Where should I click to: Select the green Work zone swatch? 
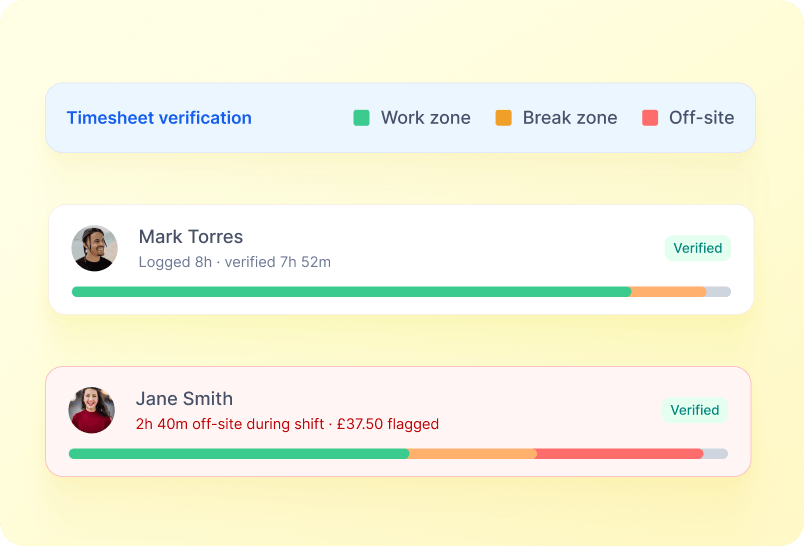tap(361, 117)
